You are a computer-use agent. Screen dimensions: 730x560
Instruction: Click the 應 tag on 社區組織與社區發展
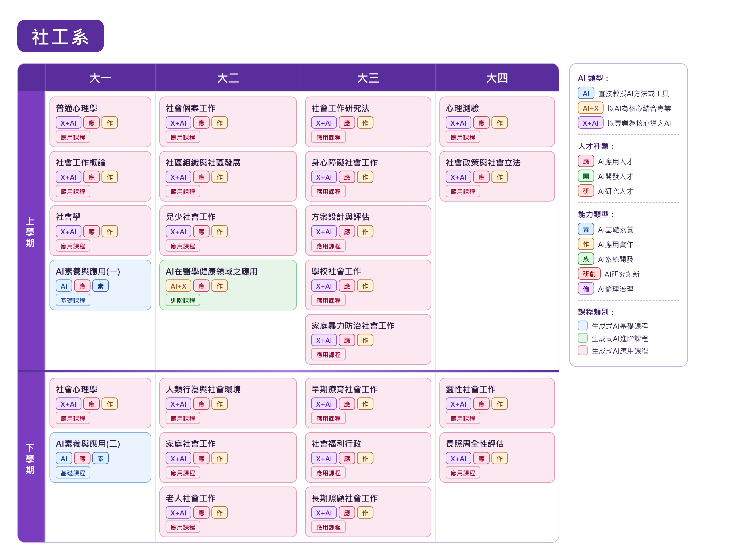(201, 177)
